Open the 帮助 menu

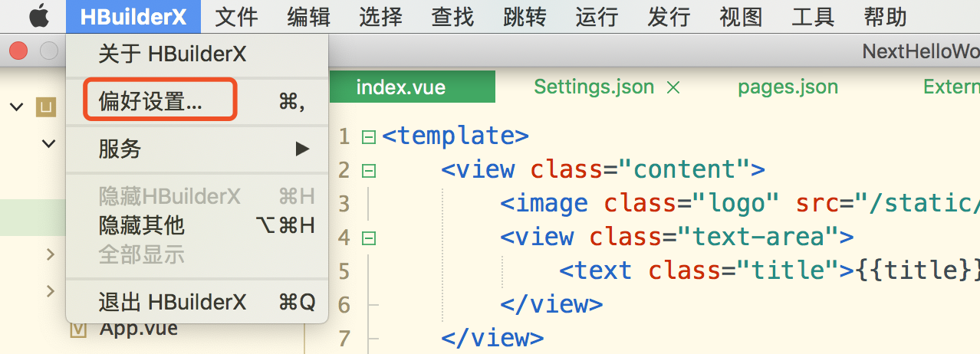coord(885,16)
